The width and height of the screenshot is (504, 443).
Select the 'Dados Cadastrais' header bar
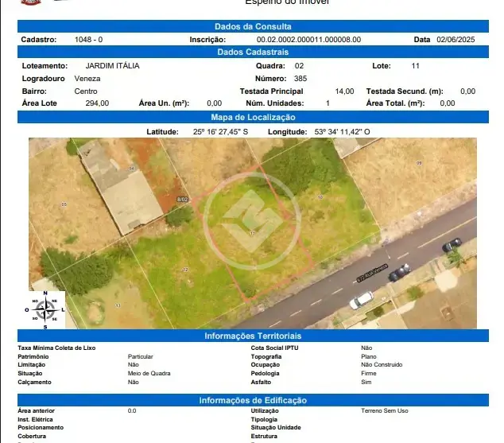[x=253, y=52]
